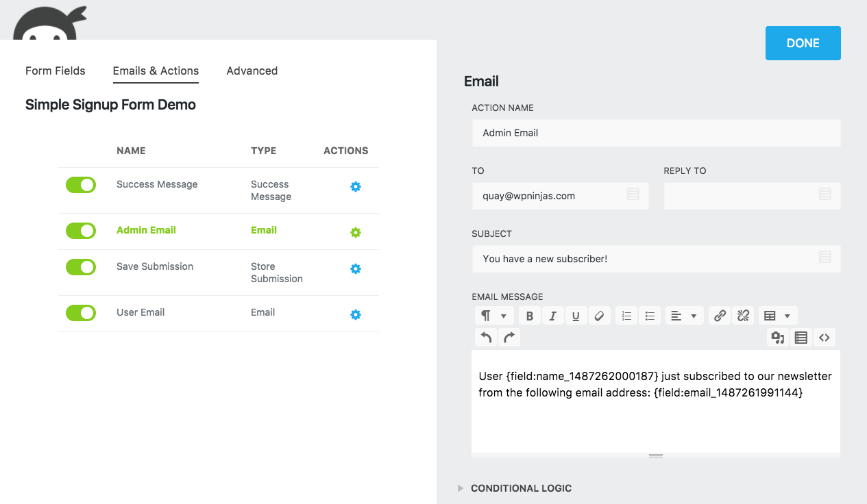This screenshot has height=504, width=867.
Task: Insert a numbered list
Action: [x=626, y=316]
